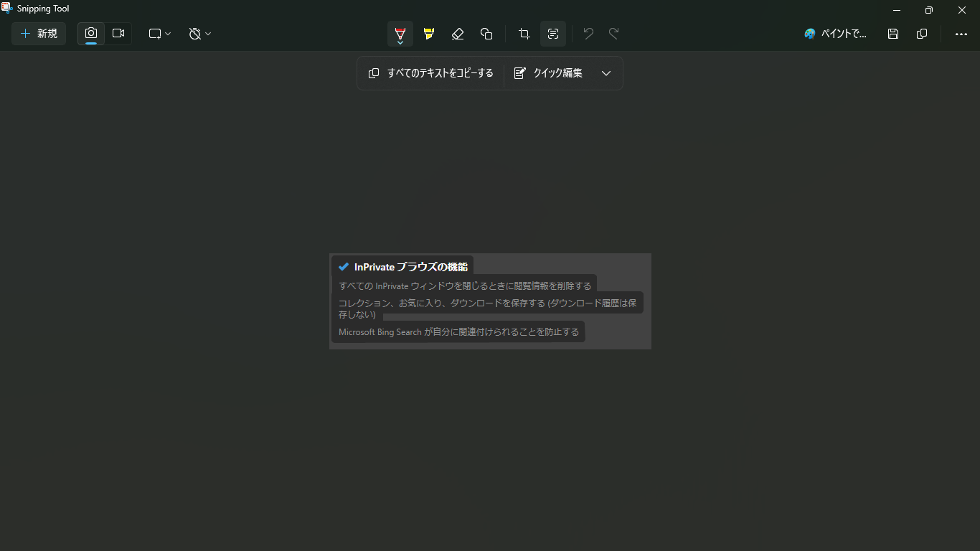Screen dimensions: 980x551
Task: Copy the snip to clipboard
Action: point(922,34)
